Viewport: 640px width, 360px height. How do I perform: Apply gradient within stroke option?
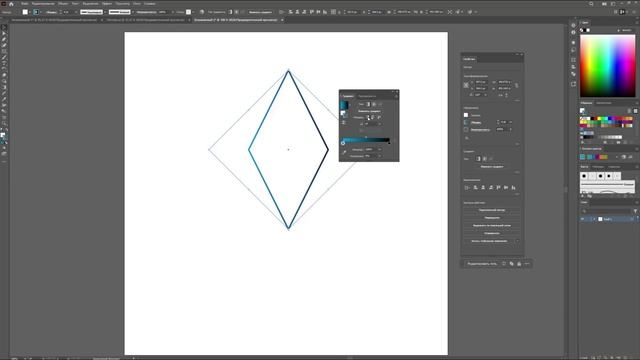coord(367,117)
